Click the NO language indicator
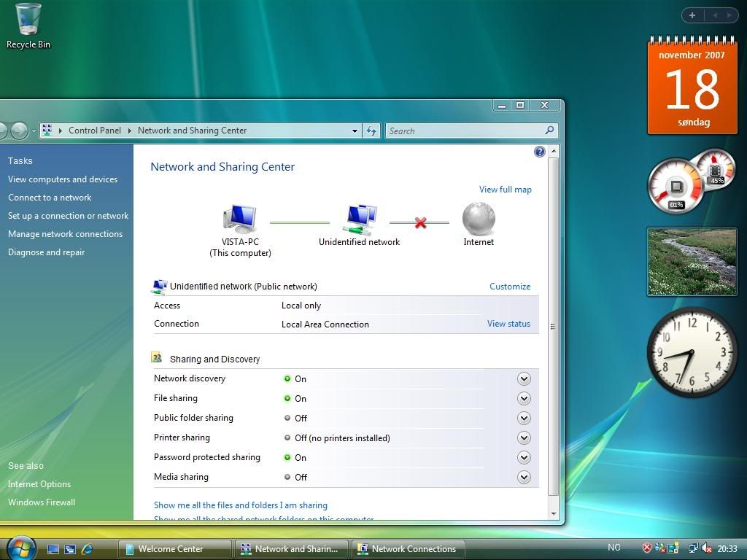 coord(614,548)
